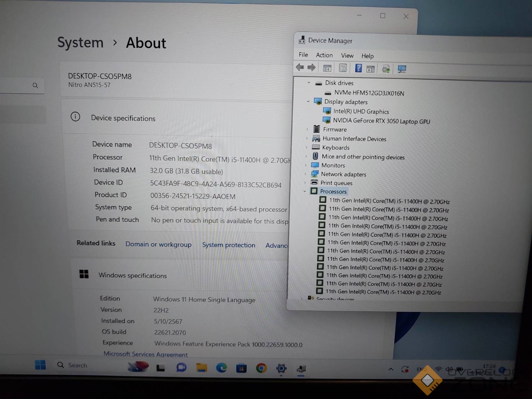This screenshot has height=399, width=532.
Task: Click the blue Help question mark icon
Action: coord(358,68)
